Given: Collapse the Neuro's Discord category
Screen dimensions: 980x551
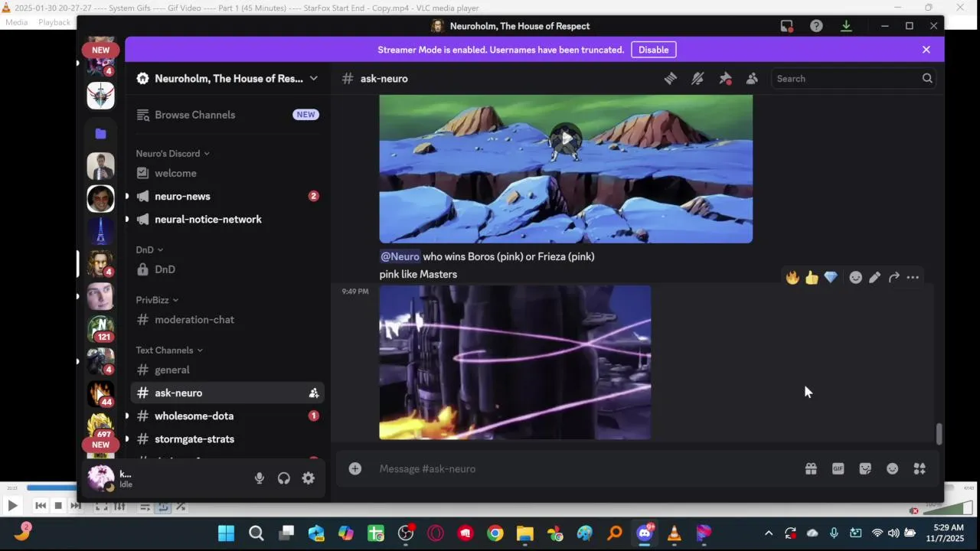Looking at the screenshot, I should coord(173,153).
